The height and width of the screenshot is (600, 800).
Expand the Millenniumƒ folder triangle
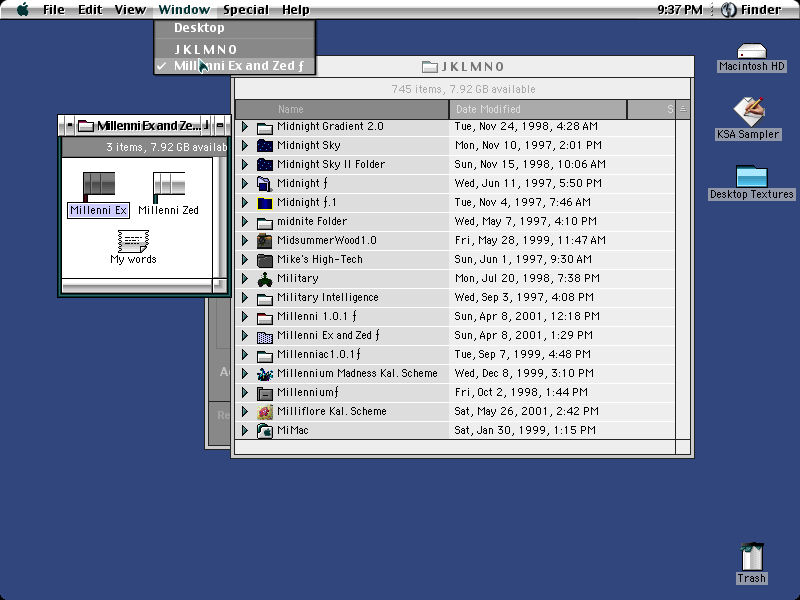click(245, 392)
